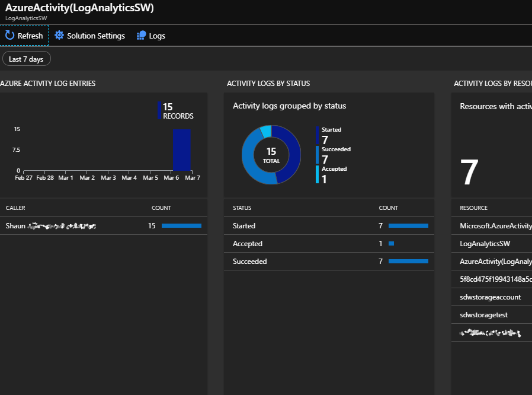Viewport: 532px width, 395px height.
Task: Click the bar chart's Mar 6 bar
Action: point(181,149)
